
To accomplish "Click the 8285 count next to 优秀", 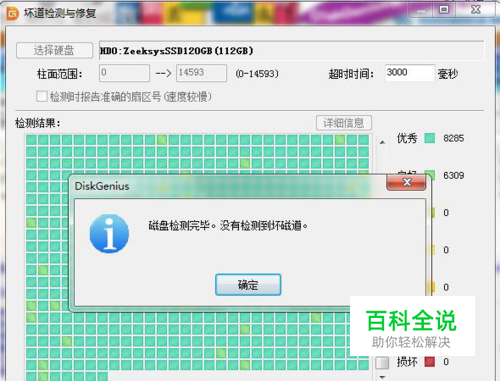I will (453, 138).
